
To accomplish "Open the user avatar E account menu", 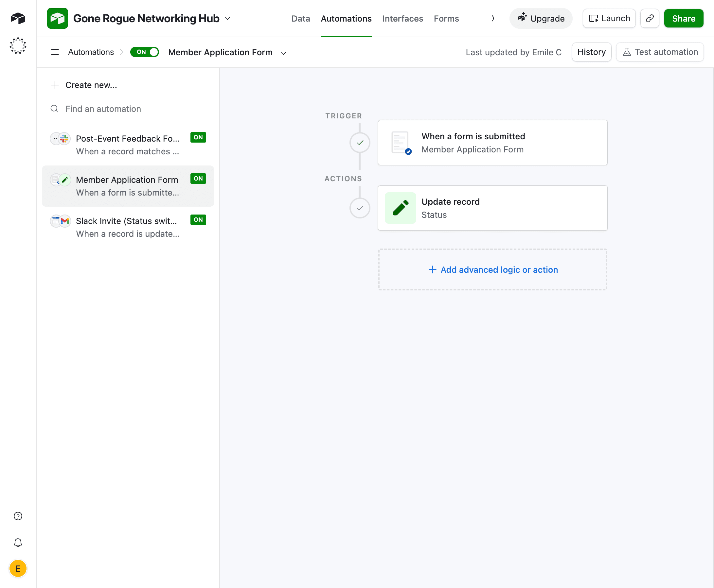I will pyautogui.click(x=18, y=568).
